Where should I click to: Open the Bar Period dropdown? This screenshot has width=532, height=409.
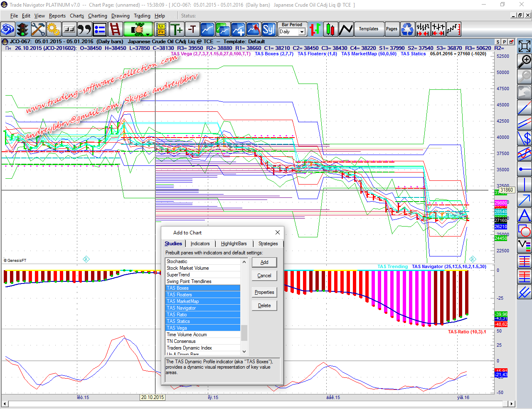(x=302, y=32)
